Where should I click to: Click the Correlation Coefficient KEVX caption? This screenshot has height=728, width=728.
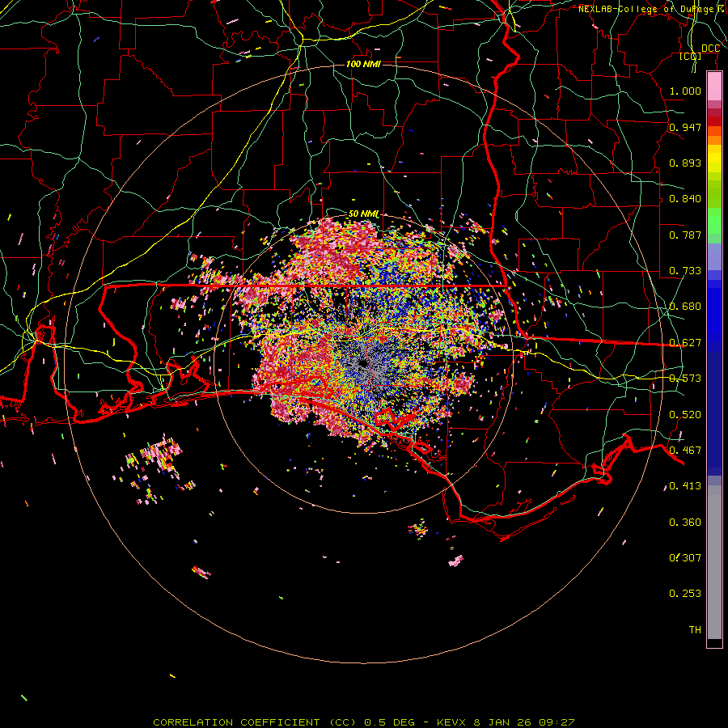point(364,722)
